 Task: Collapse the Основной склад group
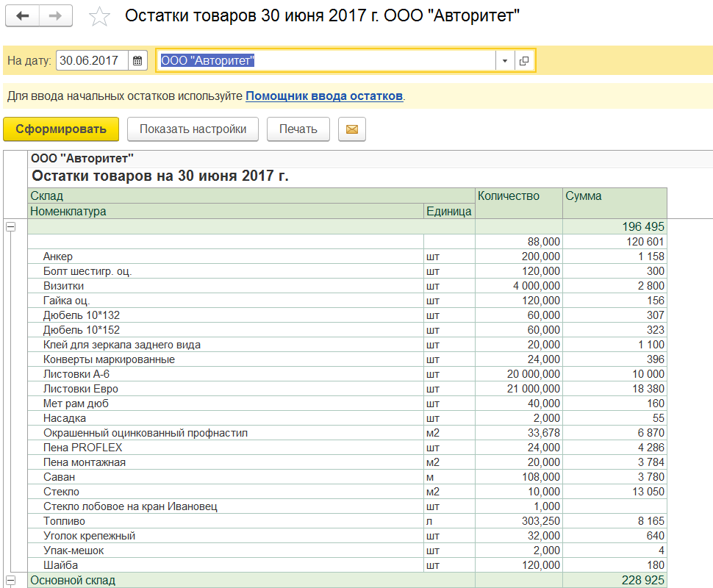(11, 580)
